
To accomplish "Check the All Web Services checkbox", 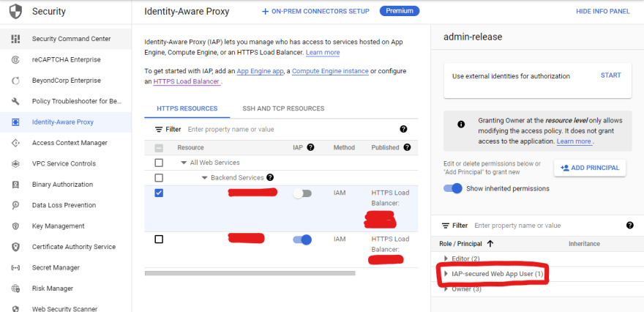I will click(159, 163).
